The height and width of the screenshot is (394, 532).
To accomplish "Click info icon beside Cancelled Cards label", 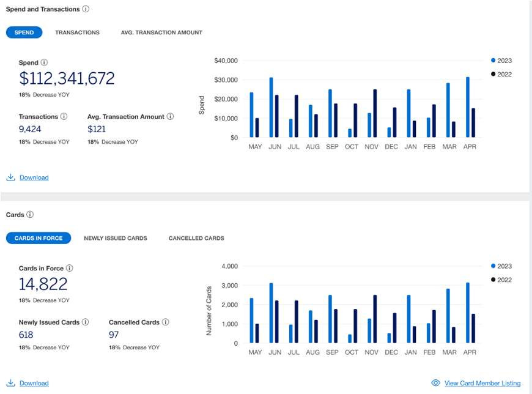I will click(166, 322).
